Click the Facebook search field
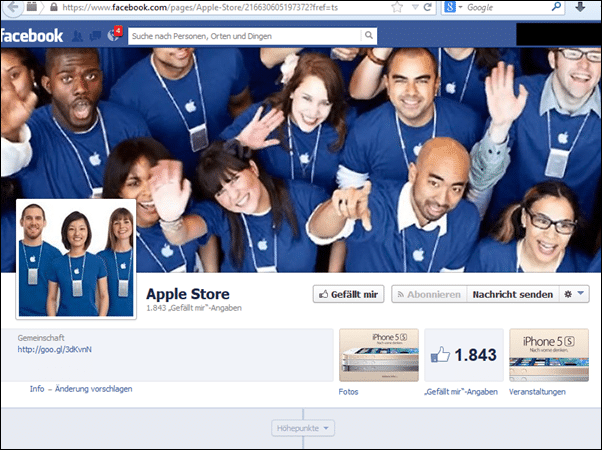 pyautogui.click(x=244, y=36)
